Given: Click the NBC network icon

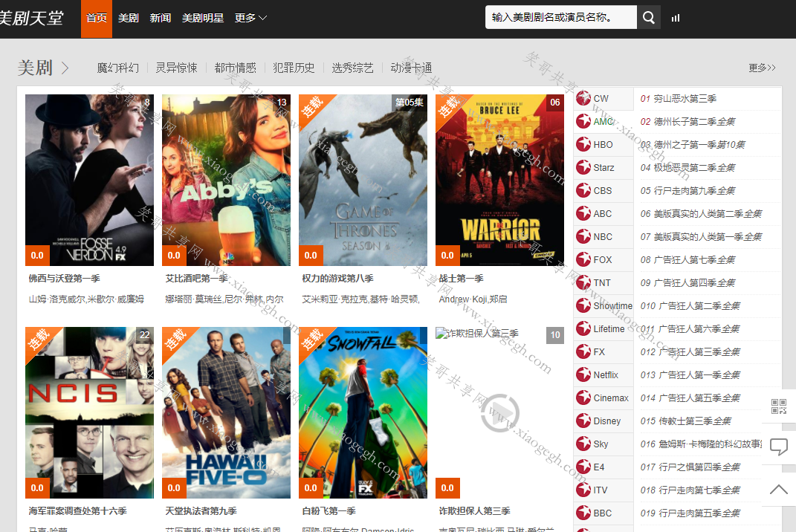Looking at the screenshot, I should (x=583, y=236).
